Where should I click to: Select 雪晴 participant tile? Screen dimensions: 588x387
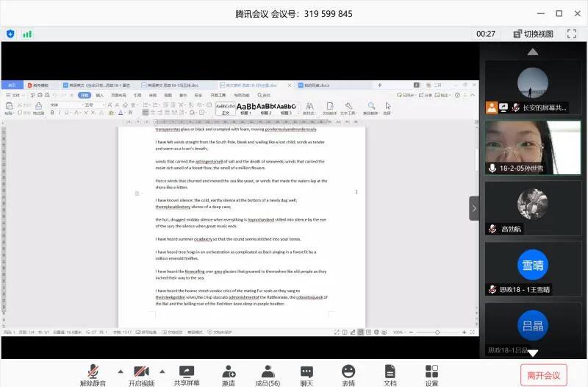point(532,268)
